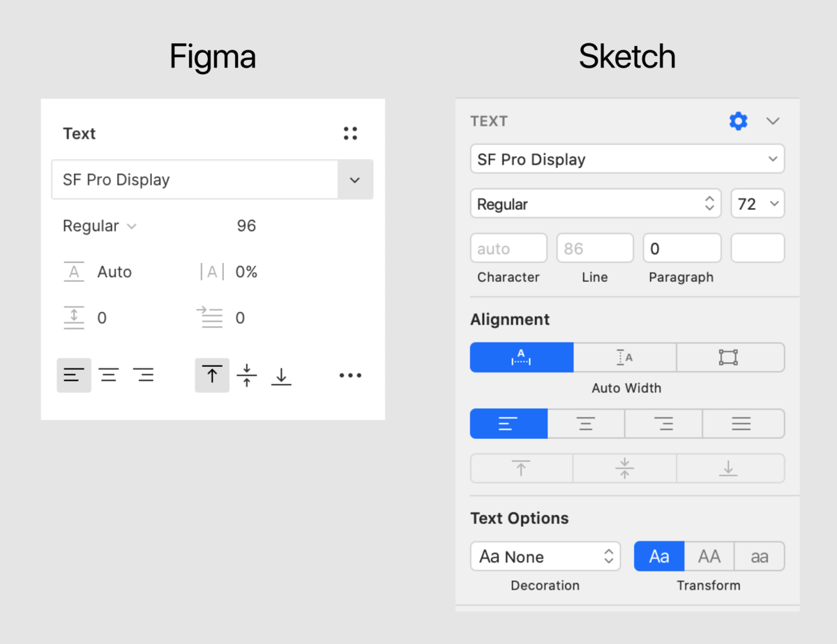
Task: Toggle Sketch justify text alignment
Action: [743, 424]
